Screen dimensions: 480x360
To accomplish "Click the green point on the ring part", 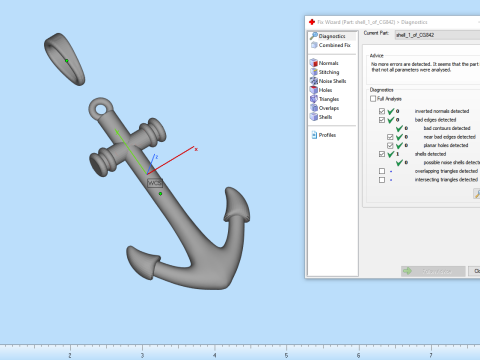I will pyautogui.click(x=67, y=61).
